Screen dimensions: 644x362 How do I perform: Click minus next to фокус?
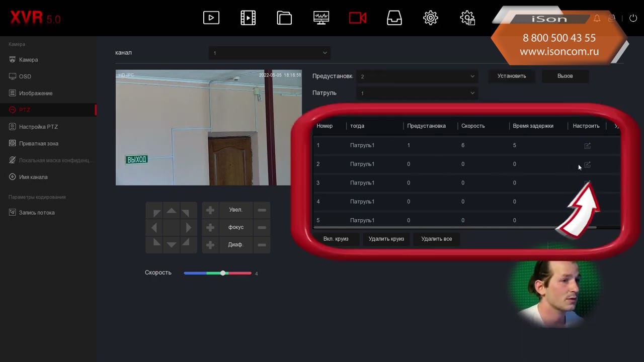[262, 227]
